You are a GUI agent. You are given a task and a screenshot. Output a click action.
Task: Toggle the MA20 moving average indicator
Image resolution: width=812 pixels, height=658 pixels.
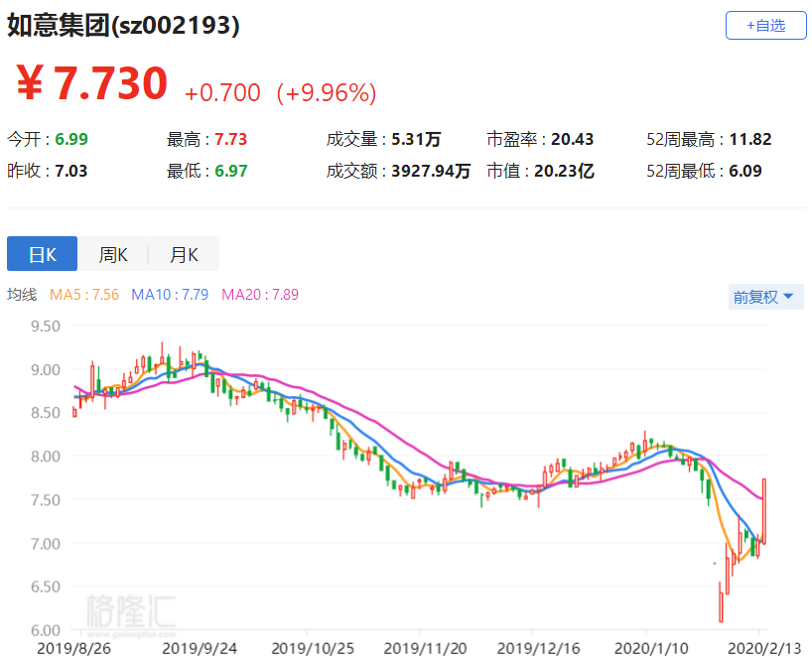(259, 295)
